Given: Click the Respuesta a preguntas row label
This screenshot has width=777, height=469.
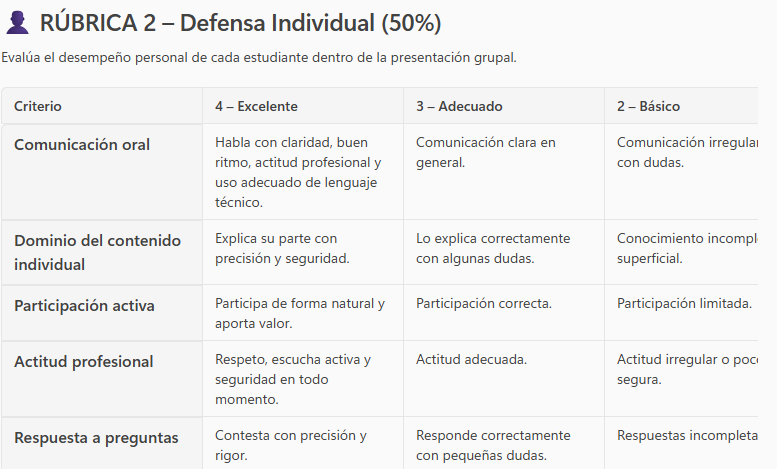Looking at the screenshot, I should point(96,437).
